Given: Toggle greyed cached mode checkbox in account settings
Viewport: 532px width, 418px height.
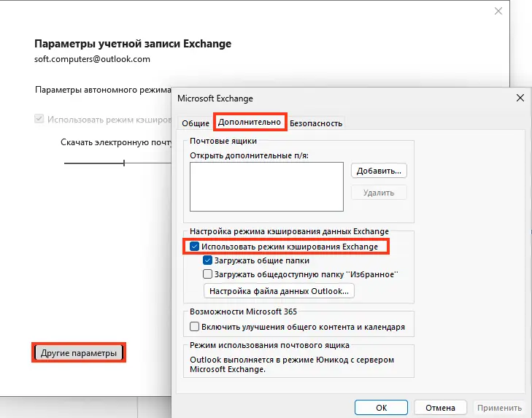Looking at the screenshot, I should [x=39, y=119].
